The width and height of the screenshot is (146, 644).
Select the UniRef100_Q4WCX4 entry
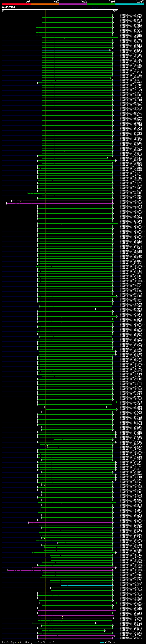point(131,583)
